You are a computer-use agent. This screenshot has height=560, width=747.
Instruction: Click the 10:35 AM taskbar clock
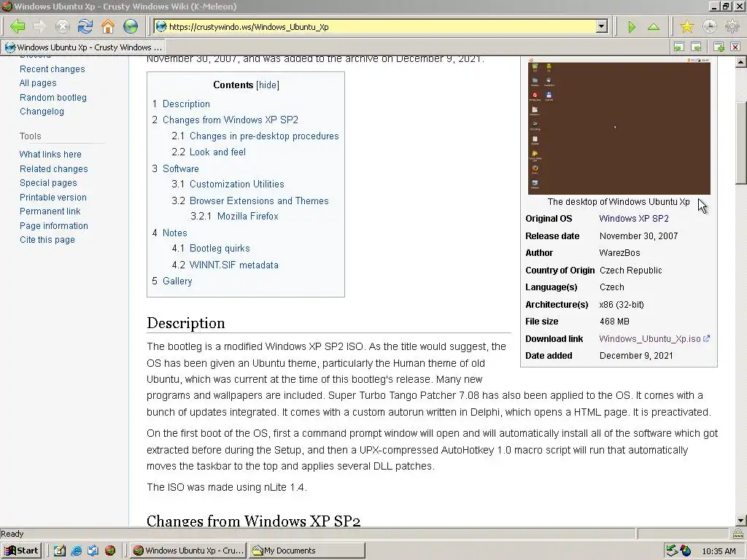(719, 551)
